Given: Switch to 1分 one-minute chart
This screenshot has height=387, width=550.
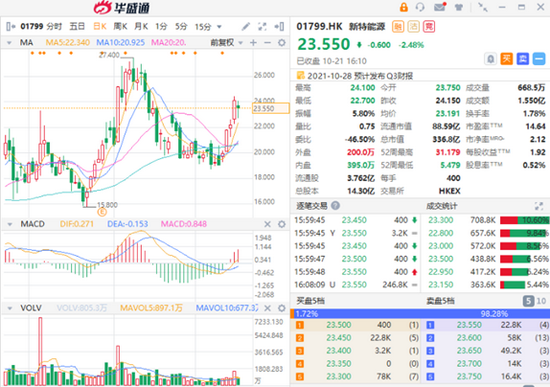Looking at the screenshot, I should [x=161, y=26].
